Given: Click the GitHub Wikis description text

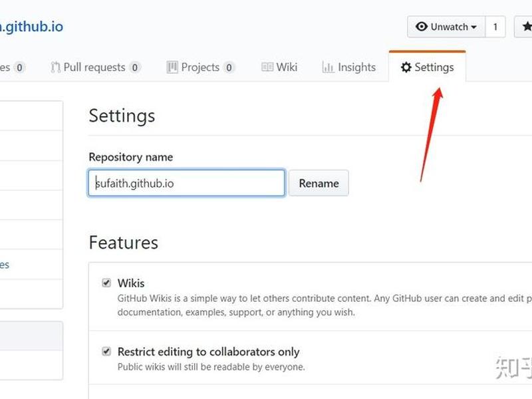Looking at the screenshot, I should click(x=325, y=305).
